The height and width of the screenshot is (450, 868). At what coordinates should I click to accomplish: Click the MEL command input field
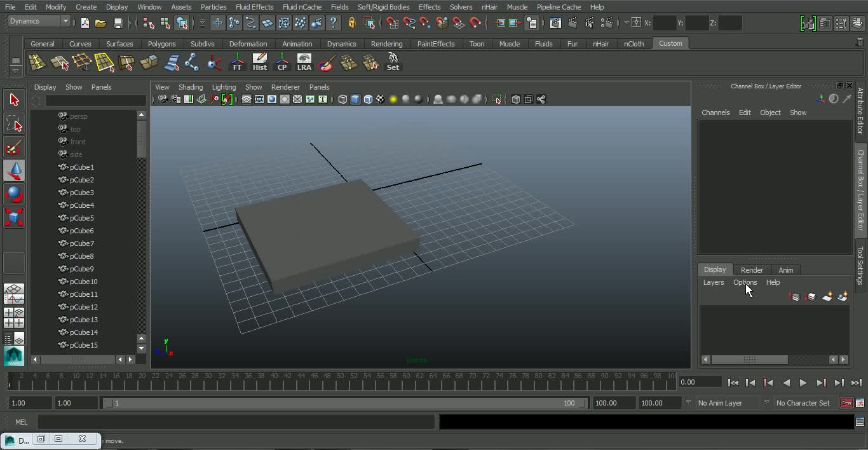[236, 422]
